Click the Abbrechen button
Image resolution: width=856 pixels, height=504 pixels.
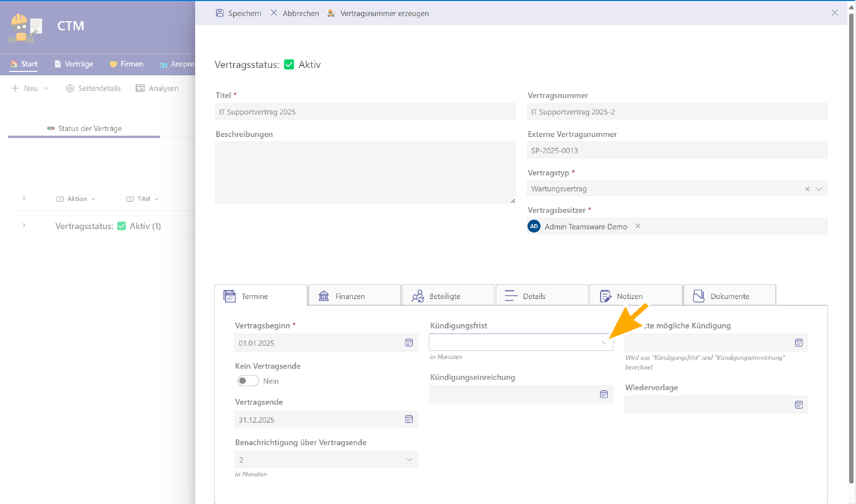point(295,13)
